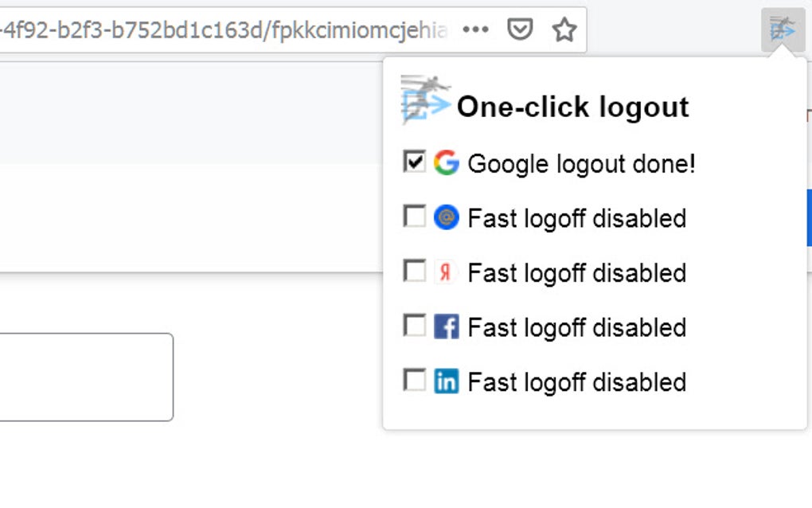This screenshot has height=508, width=812.
Task: Enable fast logoff for Yandex
Action: 413,272
